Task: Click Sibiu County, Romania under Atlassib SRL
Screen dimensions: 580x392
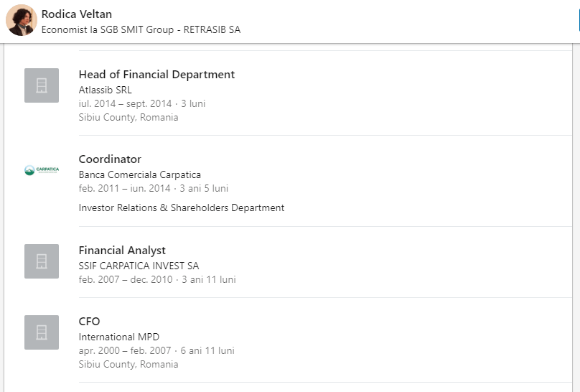Action: [x=128, y=118]
